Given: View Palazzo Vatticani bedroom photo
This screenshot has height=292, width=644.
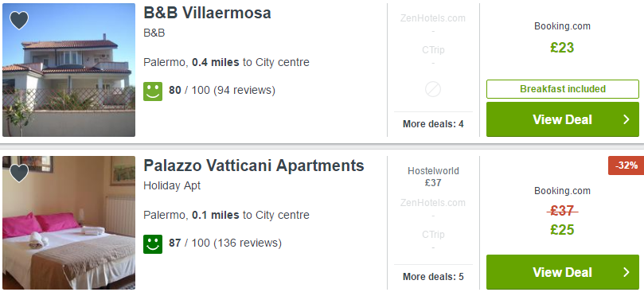Looking at the screenshot, I should tap(68, 223).
